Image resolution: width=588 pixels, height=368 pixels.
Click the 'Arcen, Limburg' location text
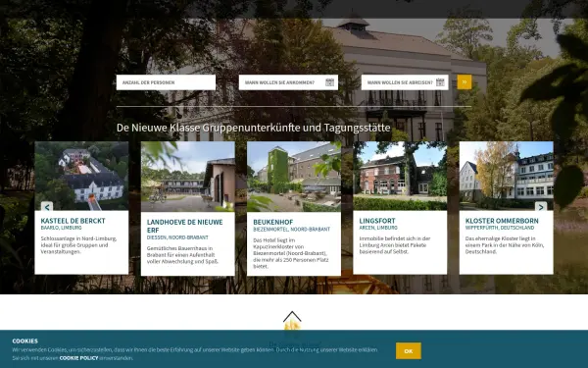pos(378,228)
